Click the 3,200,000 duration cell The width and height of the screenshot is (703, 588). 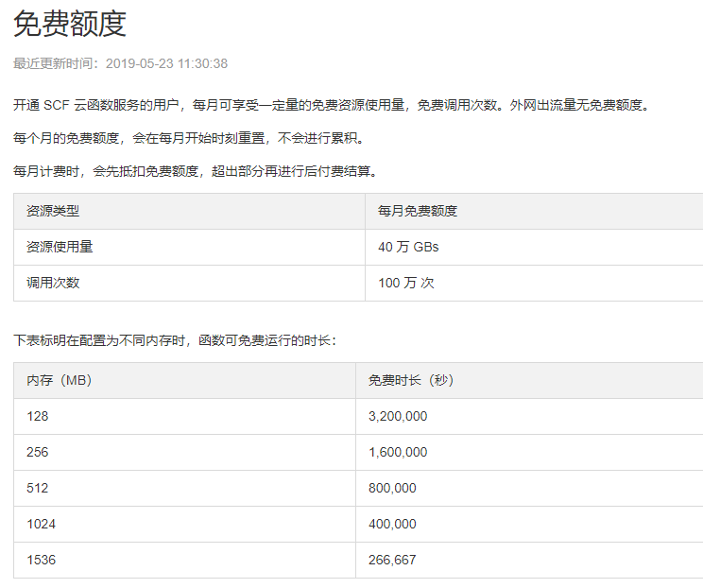tap(529, 416)
